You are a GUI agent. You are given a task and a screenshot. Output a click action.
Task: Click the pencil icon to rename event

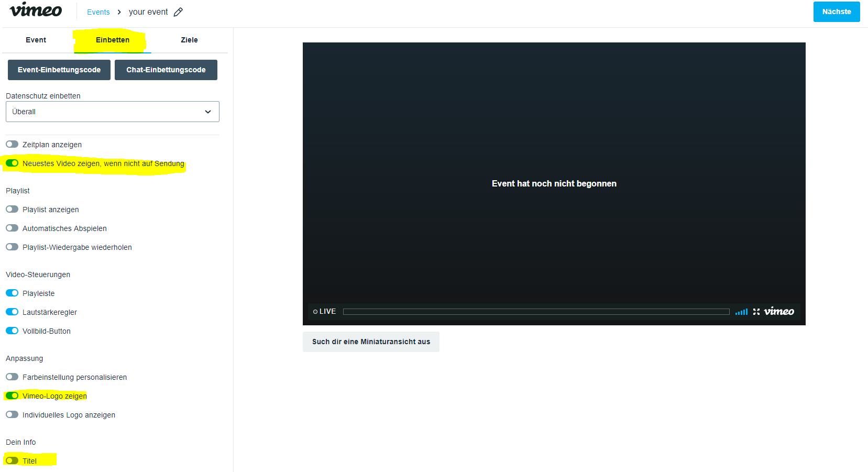pyautogui.click(x=178, y=12)
